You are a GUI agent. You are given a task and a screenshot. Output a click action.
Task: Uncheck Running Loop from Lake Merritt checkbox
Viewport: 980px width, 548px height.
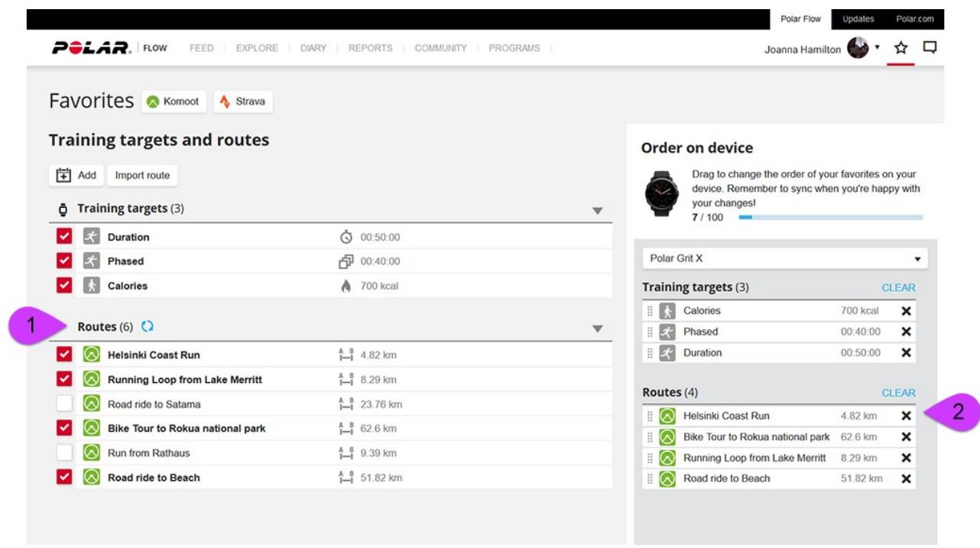coord(64,379)
